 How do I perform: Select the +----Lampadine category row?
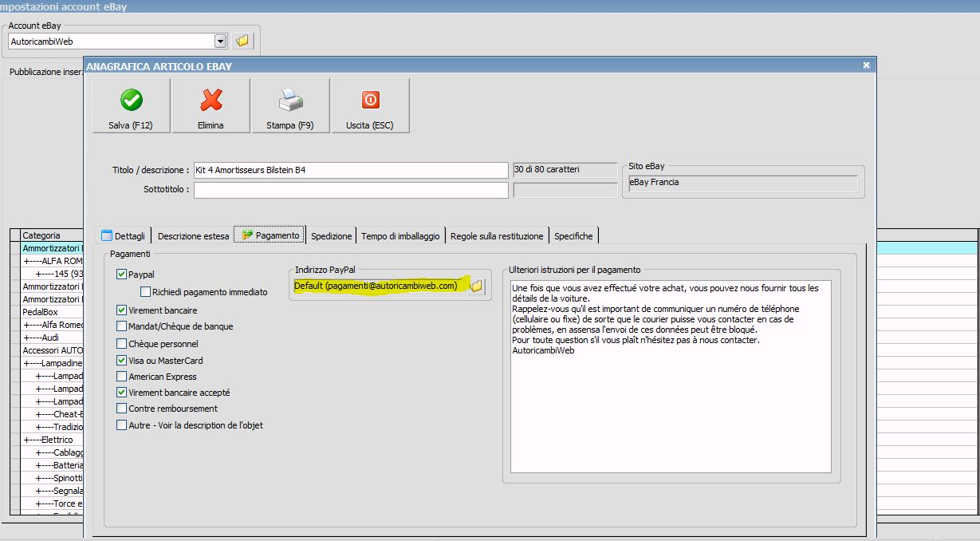point(53,363)
